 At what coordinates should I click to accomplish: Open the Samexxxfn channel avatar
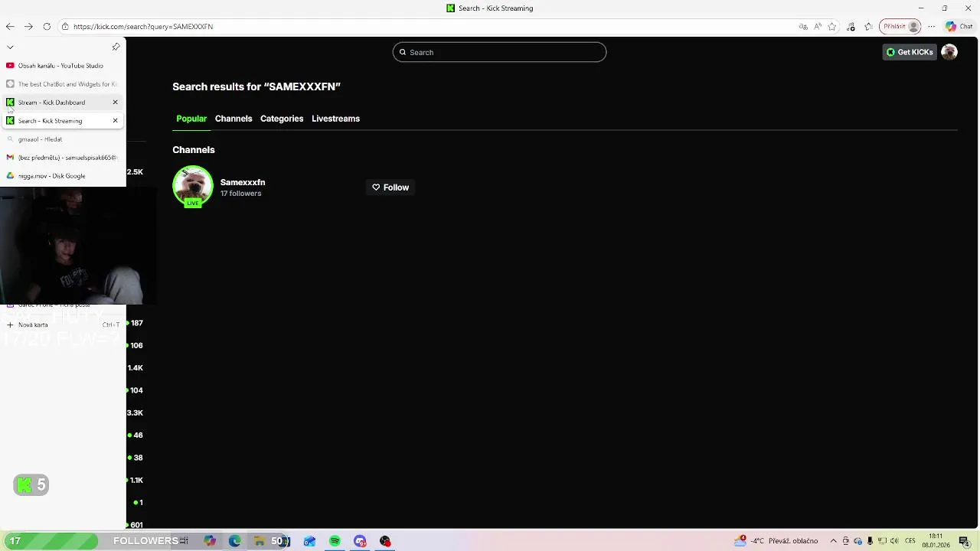point(193,186)
